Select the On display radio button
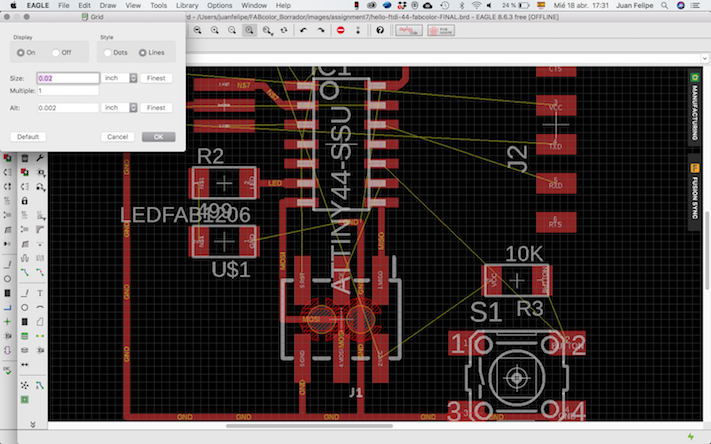This screenshot has height=444, width=711. point(21,52)
